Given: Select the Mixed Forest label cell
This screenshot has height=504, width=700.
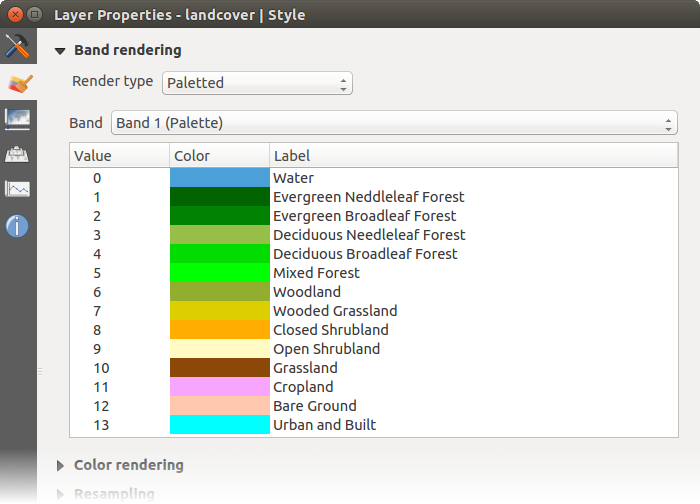Looking at the screenshot, I should (316, 273).
